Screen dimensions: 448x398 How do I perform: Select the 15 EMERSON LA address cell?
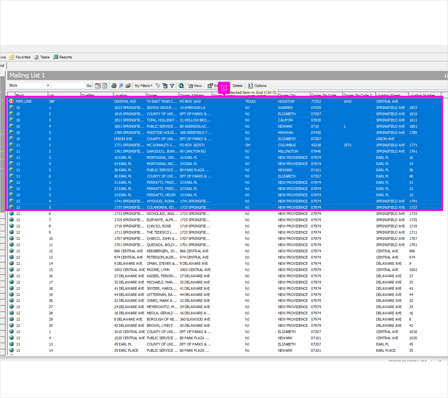[x=192, y=108]
